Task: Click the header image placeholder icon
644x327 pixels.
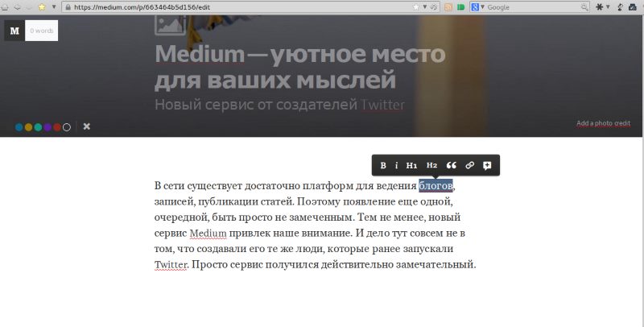Action: point(170,25)
